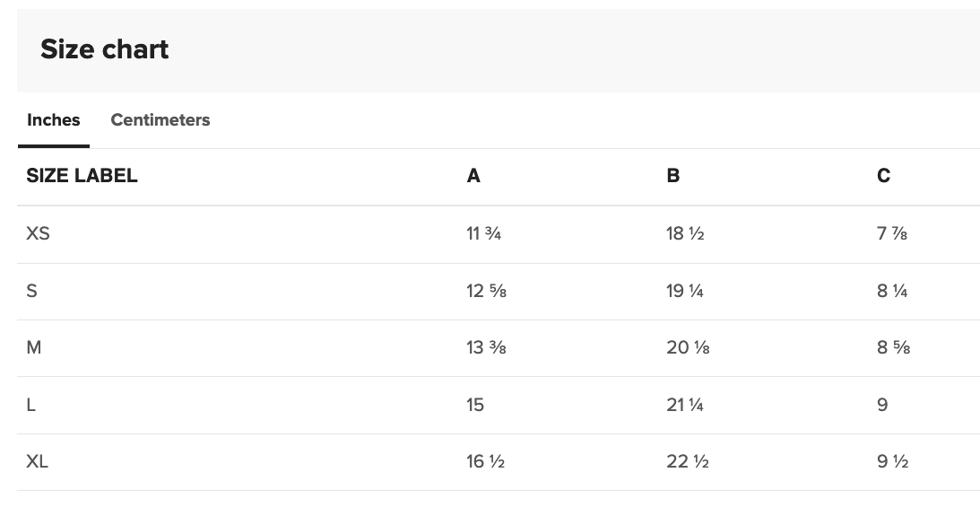980x525 pixels.
Task: Select the S size row label
Action: (31, 291)
